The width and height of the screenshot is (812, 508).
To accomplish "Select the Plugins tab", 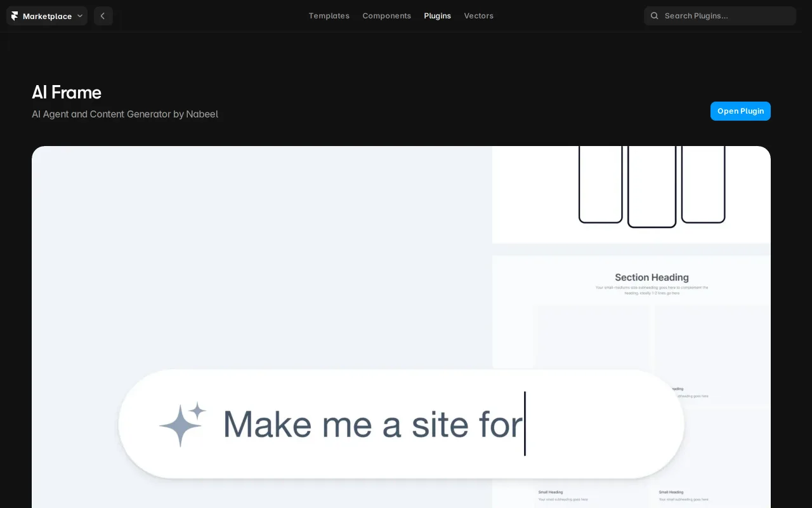I will pos(437,16).
